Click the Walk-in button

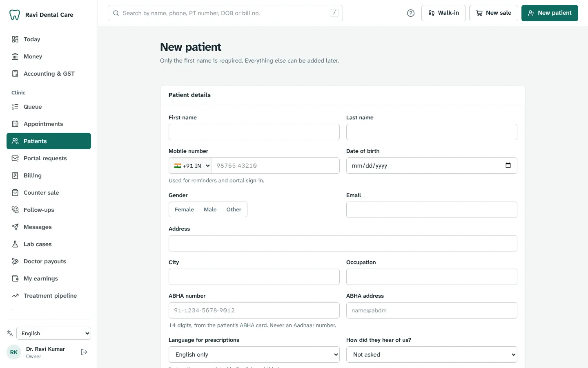443,13
